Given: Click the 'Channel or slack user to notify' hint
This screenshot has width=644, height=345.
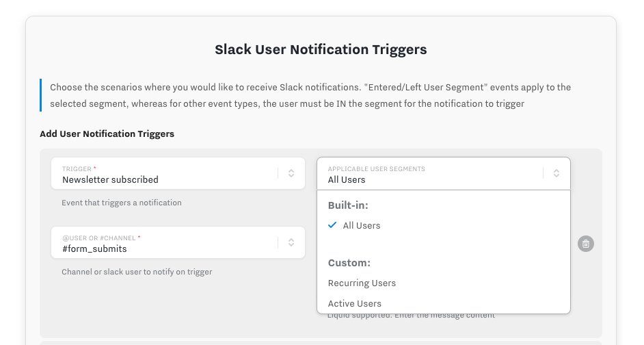Looking at the screenshot, I should click(137, 272).
